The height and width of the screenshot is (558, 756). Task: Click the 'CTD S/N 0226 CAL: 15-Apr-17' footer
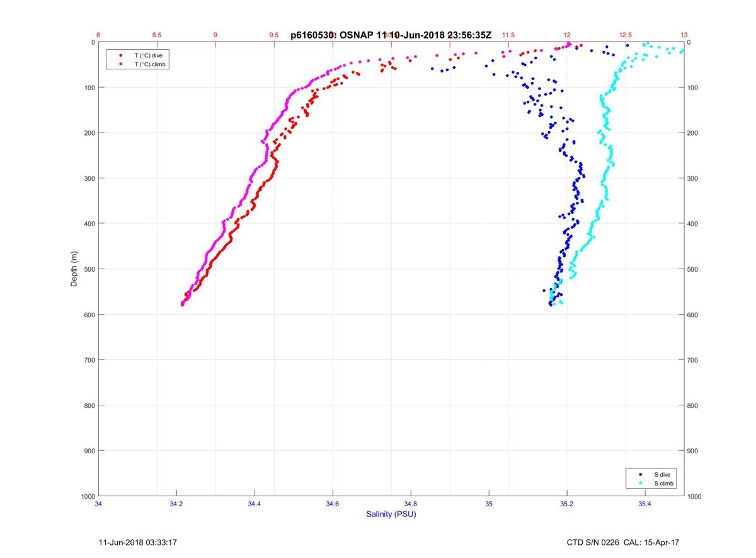[x=623, y=542]
